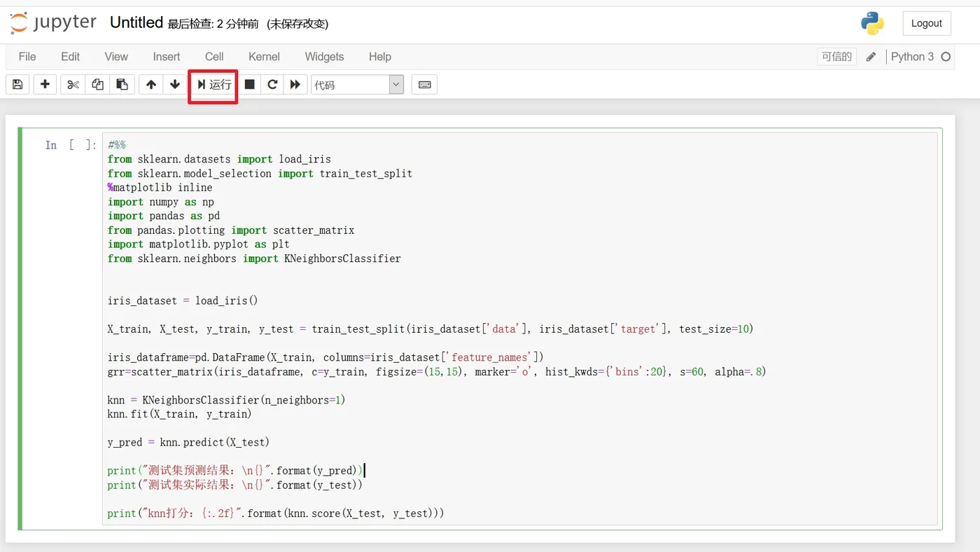Click the scatter_matrix grr line
980x552 pixels.
coord(437,371)
